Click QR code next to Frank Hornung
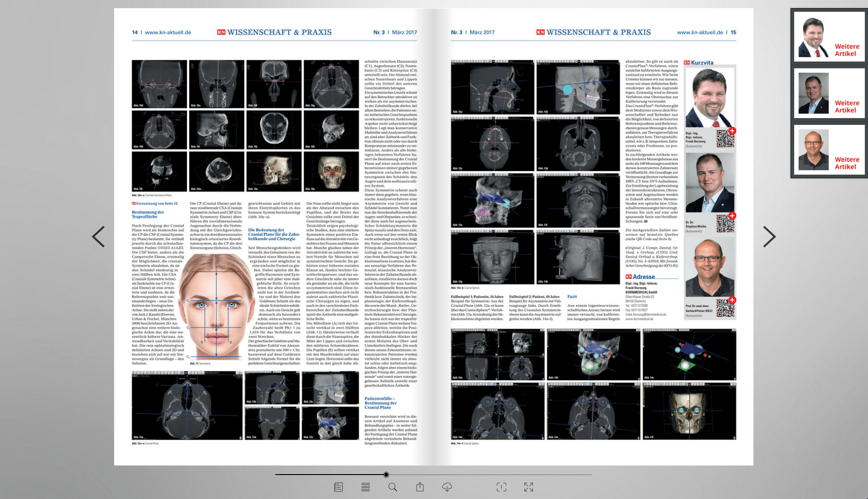 point(724,139)
